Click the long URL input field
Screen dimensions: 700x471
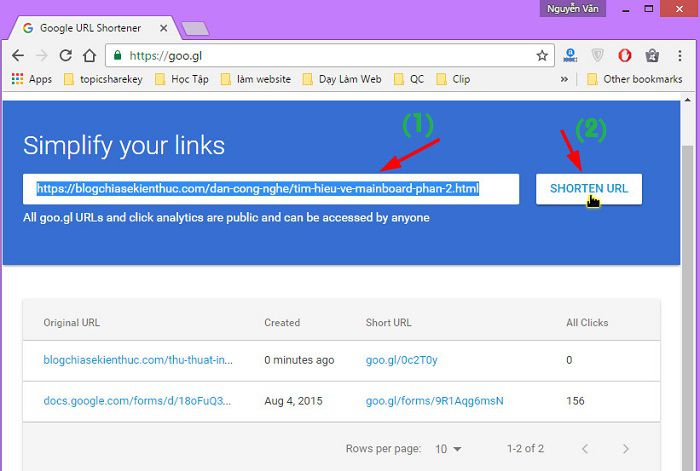point(271,189)
